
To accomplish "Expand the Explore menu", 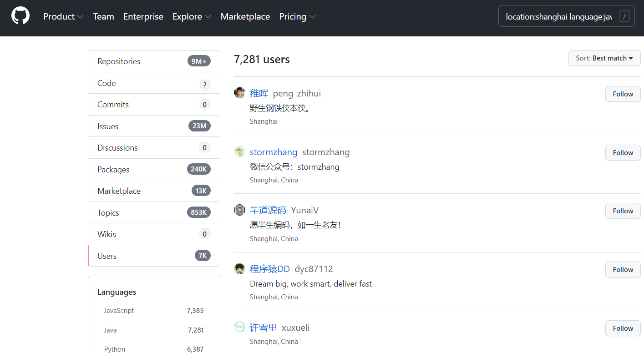I will coord(192,16).
